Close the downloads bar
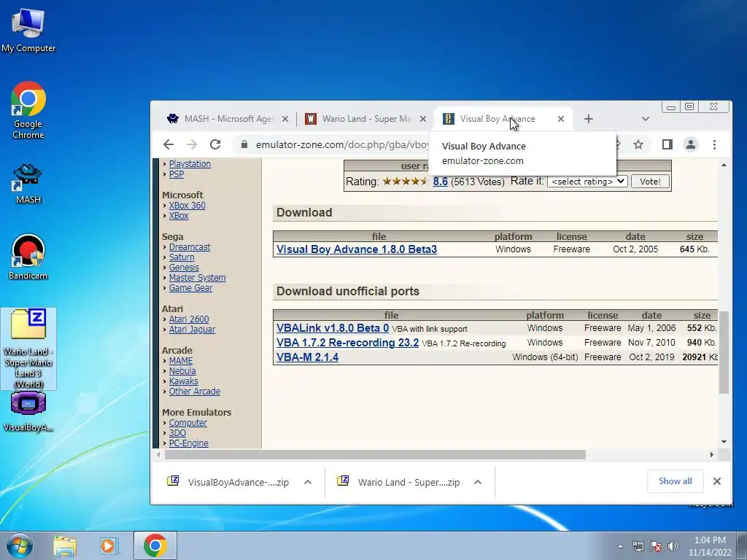Screen dimensions: 747x560 716,481
